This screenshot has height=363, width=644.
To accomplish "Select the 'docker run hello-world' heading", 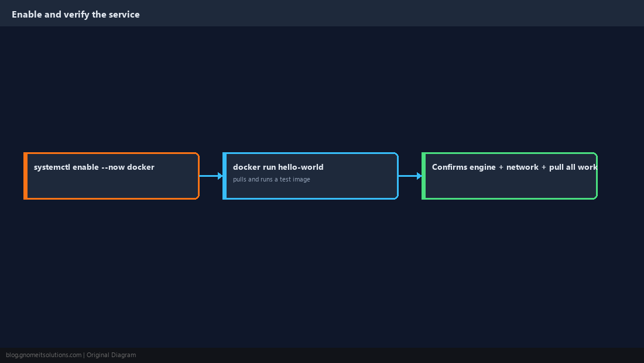I will [278, 167].
